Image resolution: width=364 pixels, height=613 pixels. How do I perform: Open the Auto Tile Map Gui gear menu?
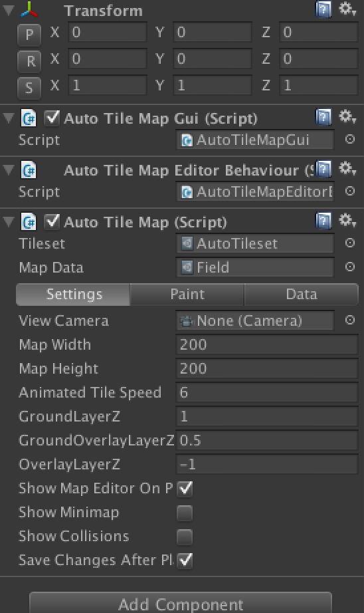pyautogui.click(x=347, y=117)
